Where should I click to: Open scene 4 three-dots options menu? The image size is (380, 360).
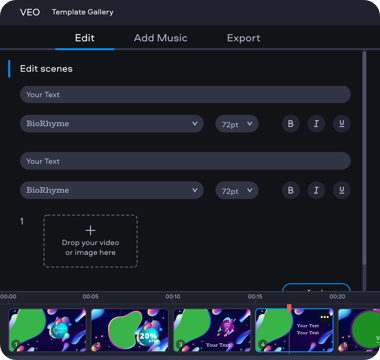point(325,317)
